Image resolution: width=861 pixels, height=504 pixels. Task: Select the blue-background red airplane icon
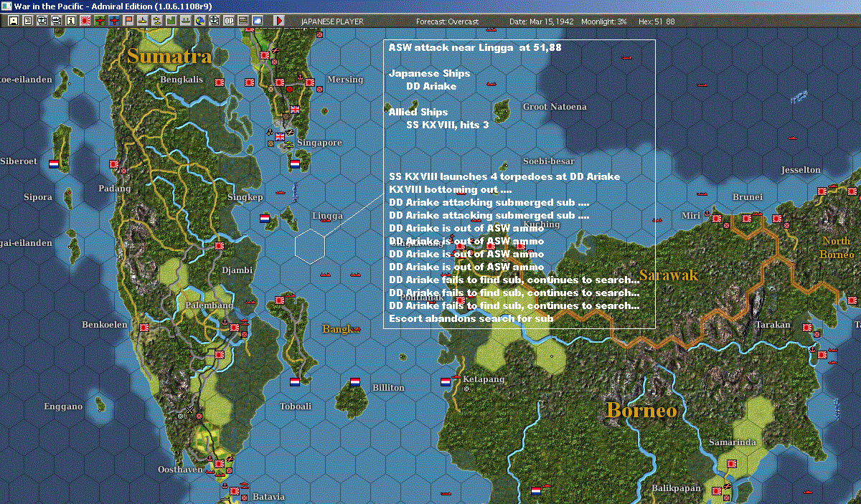(114, 21)
